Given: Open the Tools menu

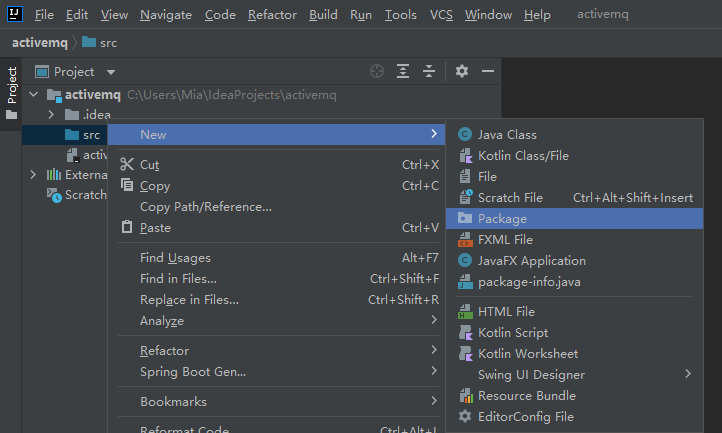Looking at the screenshot, I should (401, 15).
